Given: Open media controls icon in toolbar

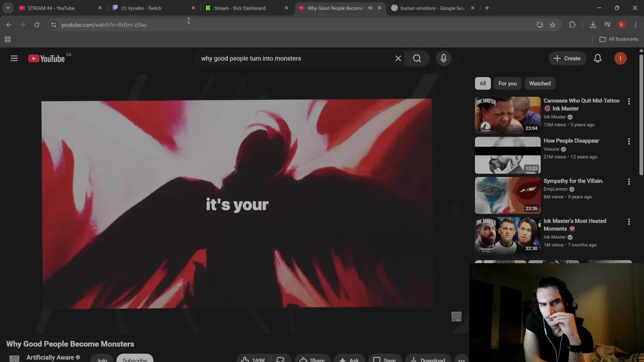Looking at the screenshot, I should coord(607,25).
